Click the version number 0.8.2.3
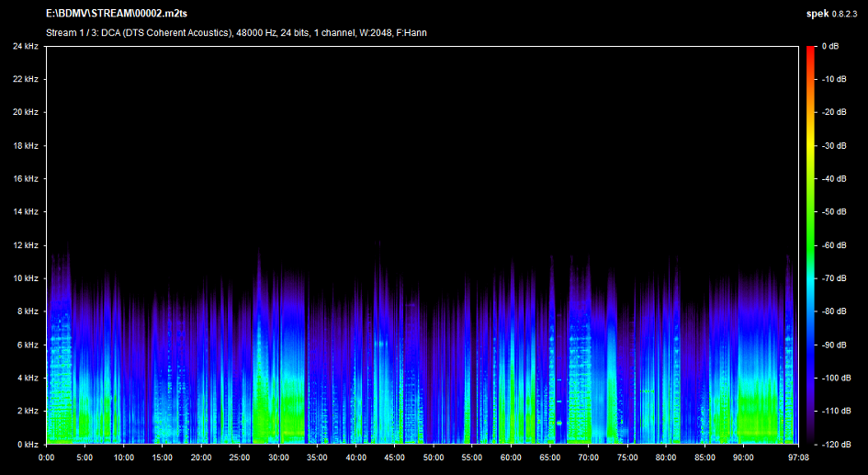868x475 pixels. pyautogui.click(x=844, y=14)
